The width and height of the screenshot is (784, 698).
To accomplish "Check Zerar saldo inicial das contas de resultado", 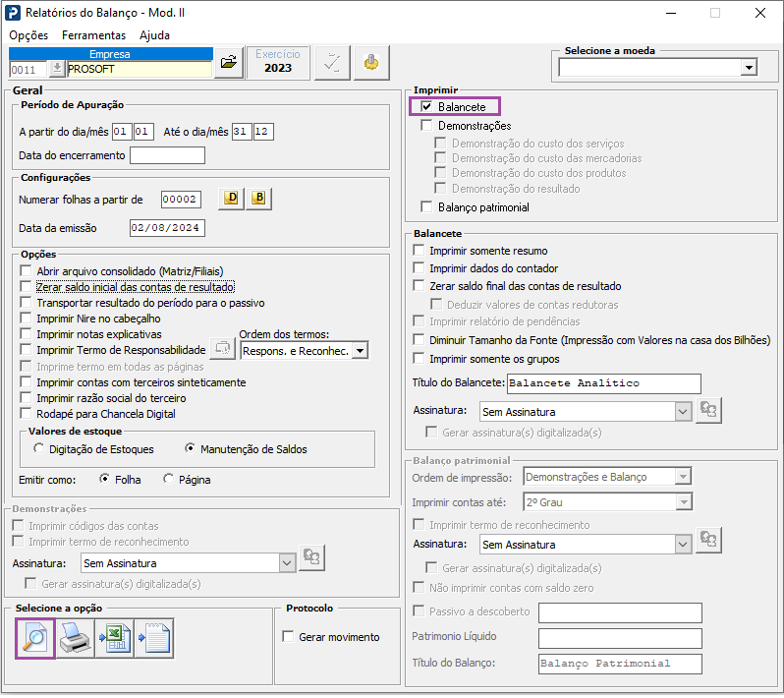I will (26, 287).
